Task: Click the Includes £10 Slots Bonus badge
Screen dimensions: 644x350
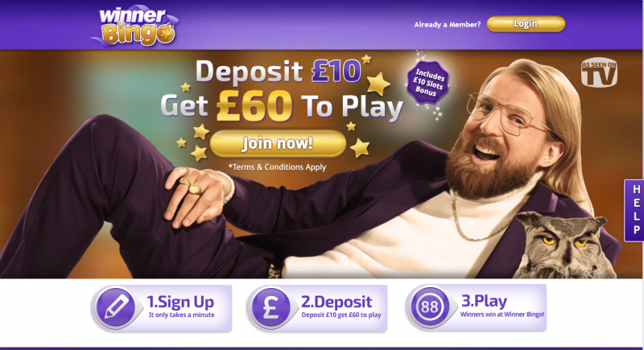Action: click(428, 82)
